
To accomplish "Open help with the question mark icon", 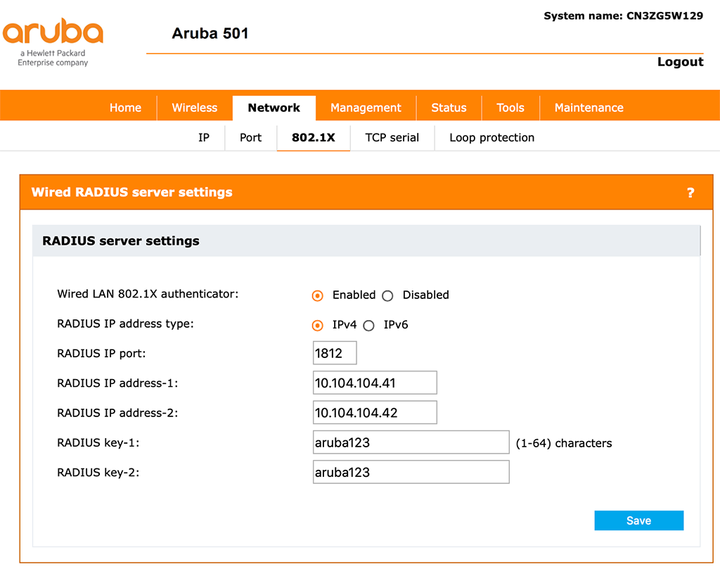I will point(690,193).
